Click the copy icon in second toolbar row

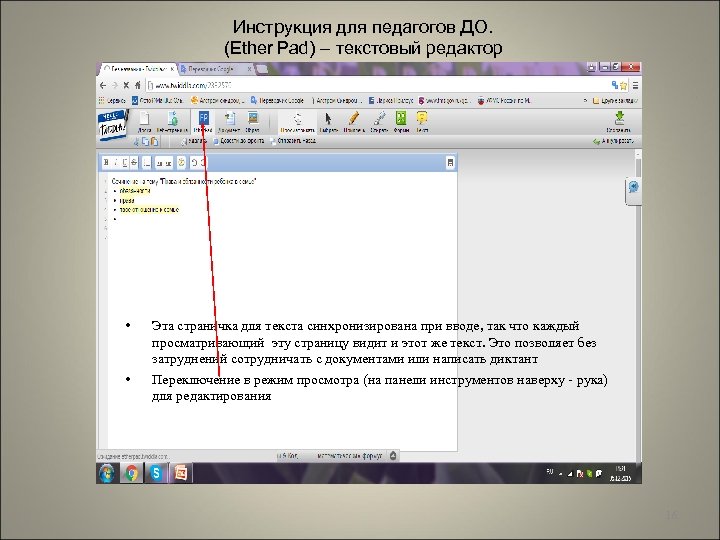coord(145,142)
